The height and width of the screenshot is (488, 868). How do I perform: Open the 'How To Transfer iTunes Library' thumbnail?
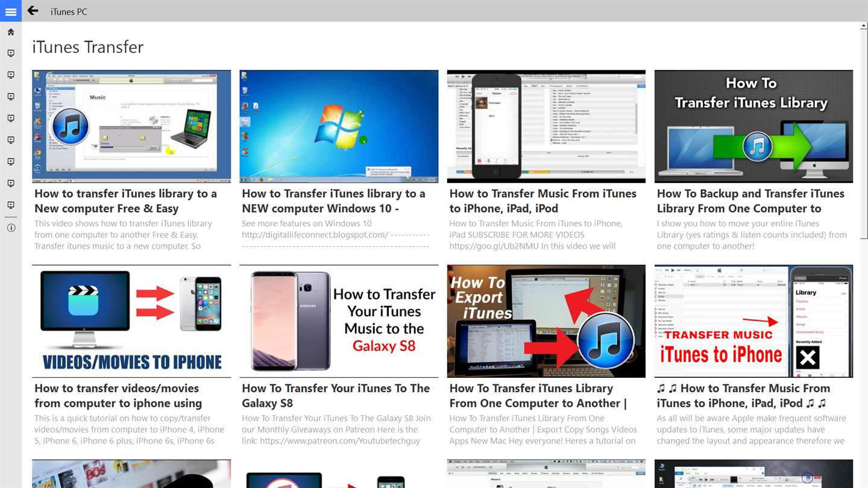pos(753,127)
